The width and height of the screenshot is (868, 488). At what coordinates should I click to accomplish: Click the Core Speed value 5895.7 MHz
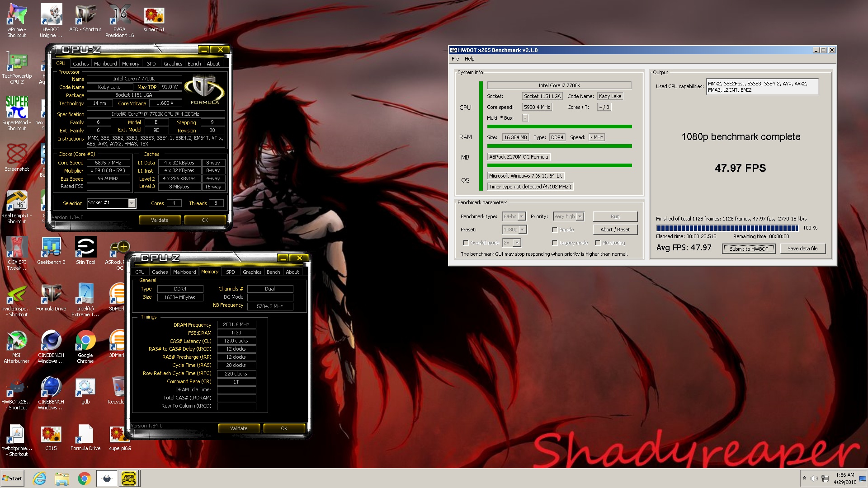pos(108,163)
